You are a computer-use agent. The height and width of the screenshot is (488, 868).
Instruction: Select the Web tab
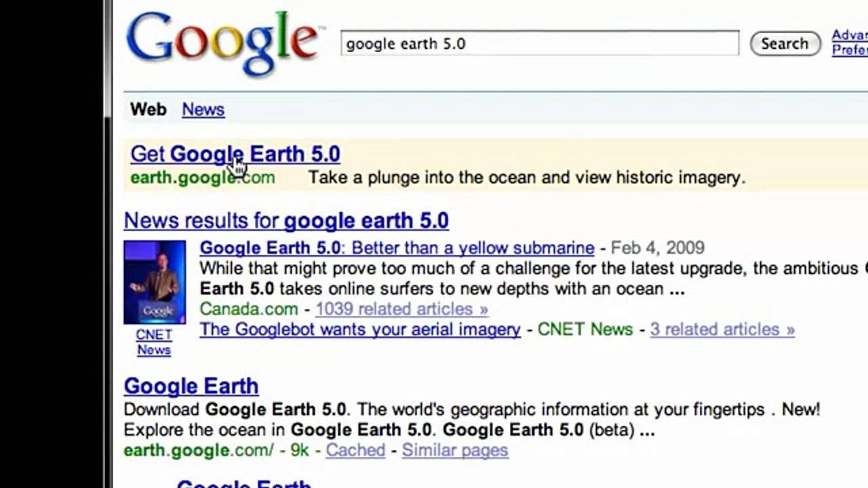pyautogui.click(x=148, y=109)
